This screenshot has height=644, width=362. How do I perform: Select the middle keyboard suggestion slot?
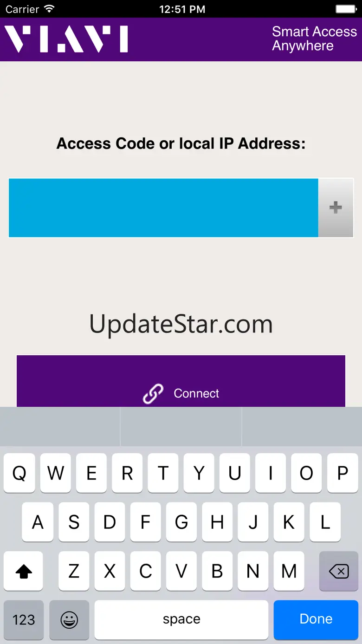click(x=181, y=427)
